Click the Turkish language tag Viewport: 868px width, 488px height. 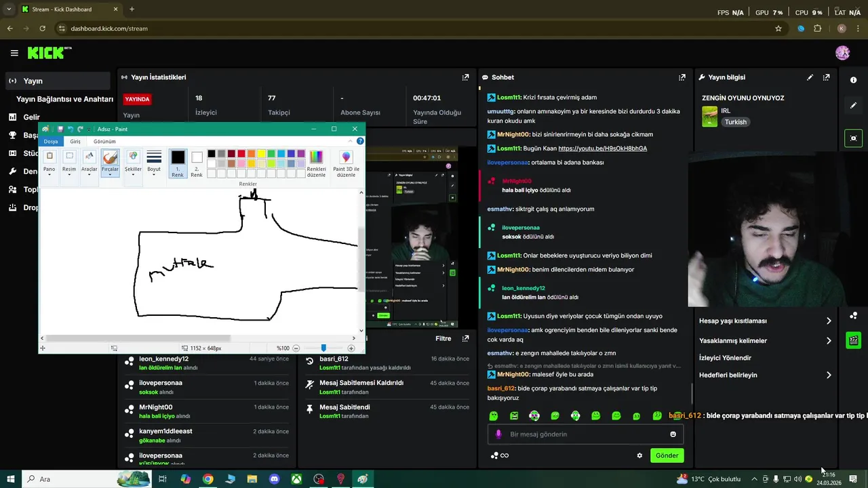[x=735, y=122]
